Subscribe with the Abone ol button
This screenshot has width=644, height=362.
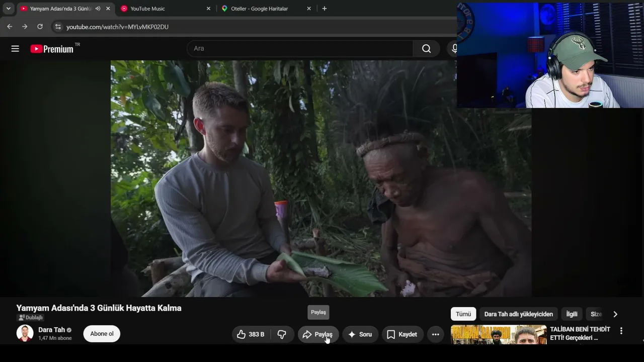tap(102, 334)
